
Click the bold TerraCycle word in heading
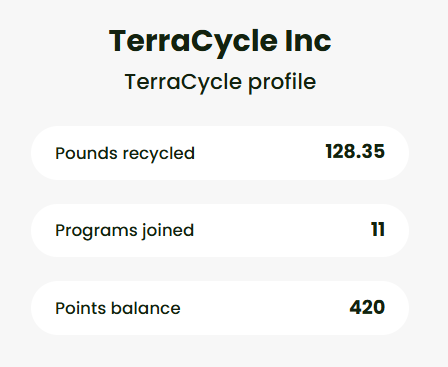[x=193, y=42]
